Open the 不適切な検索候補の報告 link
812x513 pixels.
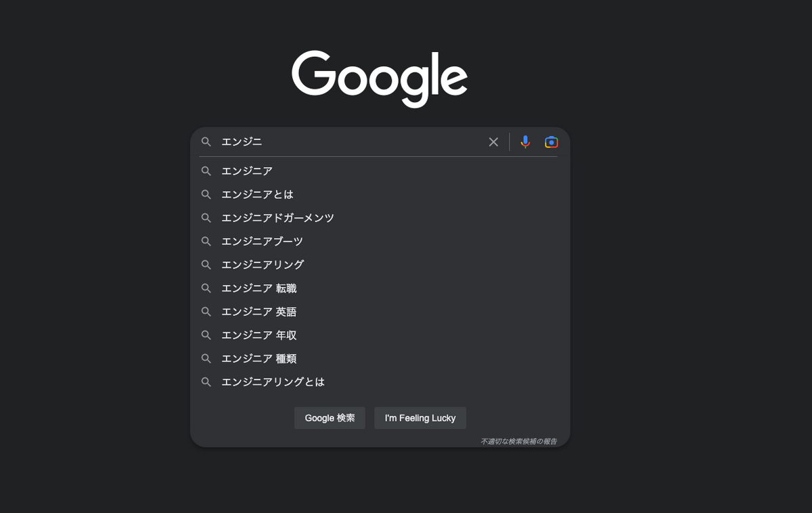[x=519, y=441]
